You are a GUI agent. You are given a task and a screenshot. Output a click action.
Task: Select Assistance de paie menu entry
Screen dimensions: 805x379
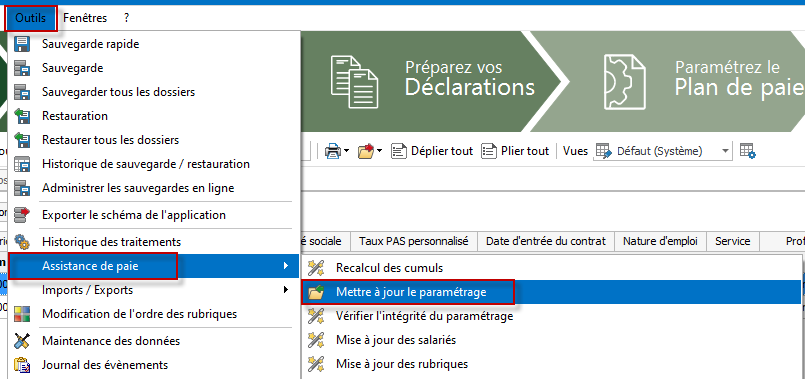click(153, 266)
